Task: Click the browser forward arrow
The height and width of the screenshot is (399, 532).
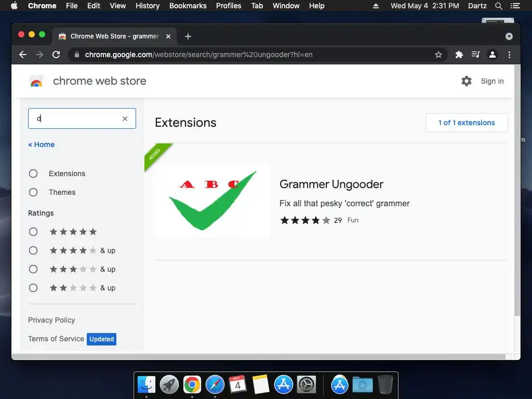Action: [x=39, y=55]
